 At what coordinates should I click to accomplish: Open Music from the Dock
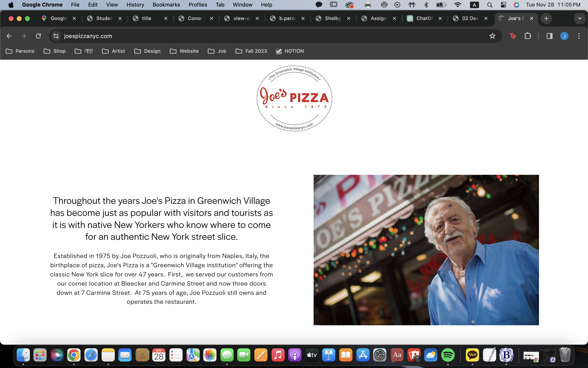coord(278,355)
